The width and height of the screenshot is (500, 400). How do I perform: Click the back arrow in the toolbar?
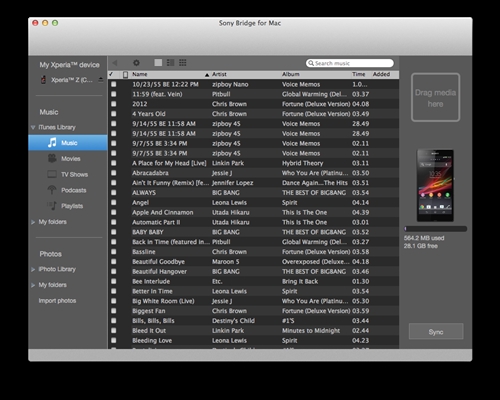pos(115,63)
